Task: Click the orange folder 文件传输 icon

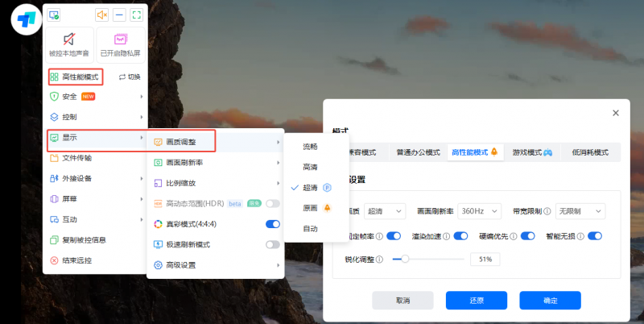Action: pyautogui.click(x=54, y=158)
